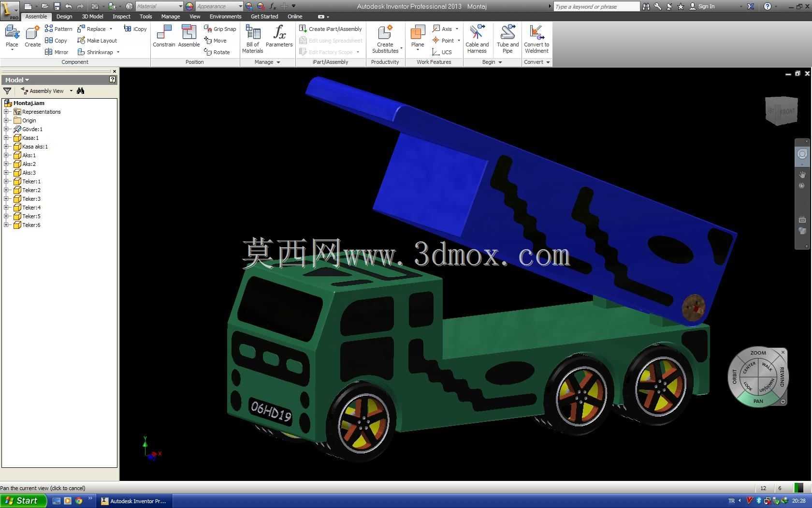Select the Move component tool
The image size is (812, 508).
[215, 41]
